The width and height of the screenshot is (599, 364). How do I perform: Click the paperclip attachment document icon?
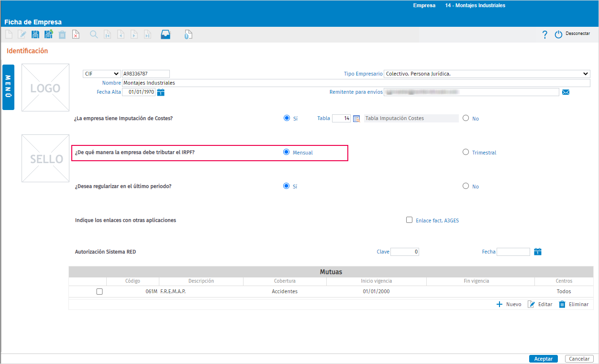point(189,34)
